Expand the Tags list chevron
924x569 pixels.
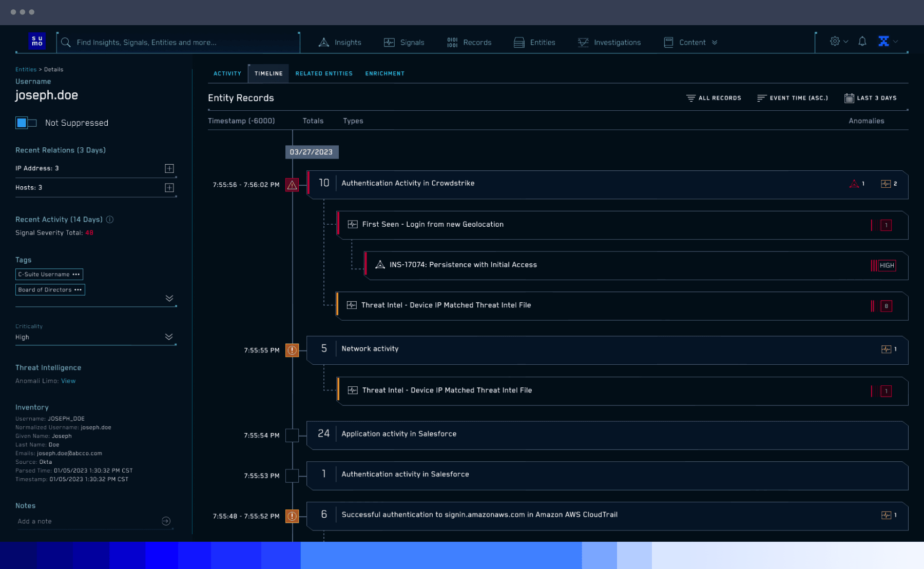coord(169,298)
